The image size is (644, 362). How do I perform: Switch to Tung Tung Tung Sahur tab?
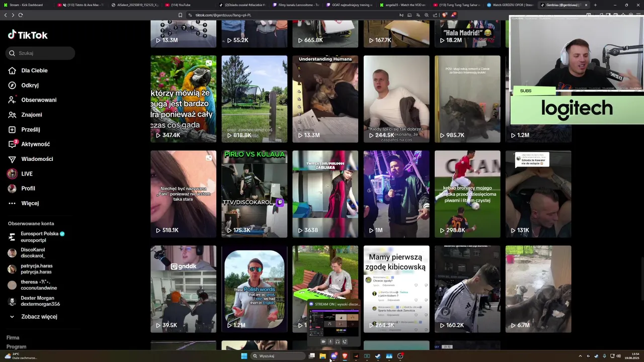point(457,5)
